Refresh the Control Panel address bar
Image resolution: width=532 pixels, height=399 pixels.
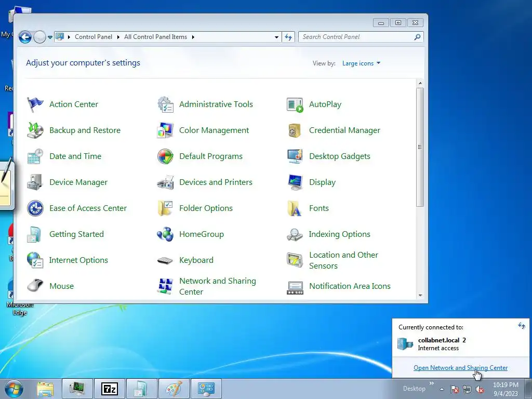[x=288, y=37]
